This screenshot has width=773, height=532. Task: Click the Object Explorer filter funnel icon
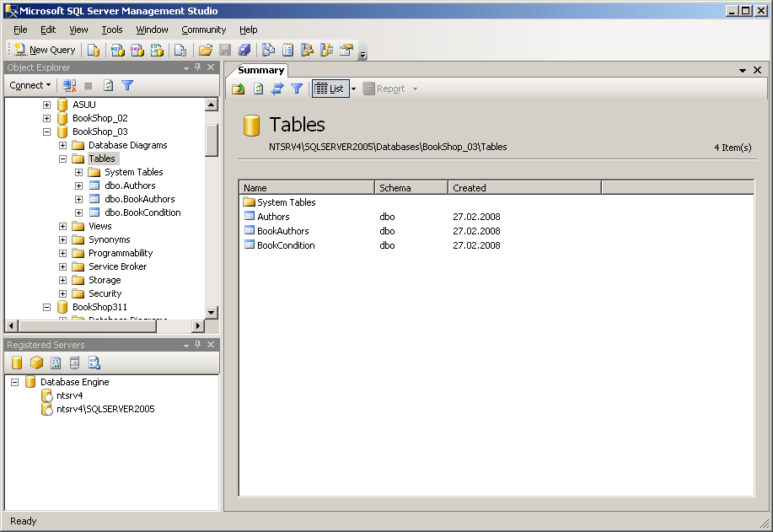pos(127,86)
